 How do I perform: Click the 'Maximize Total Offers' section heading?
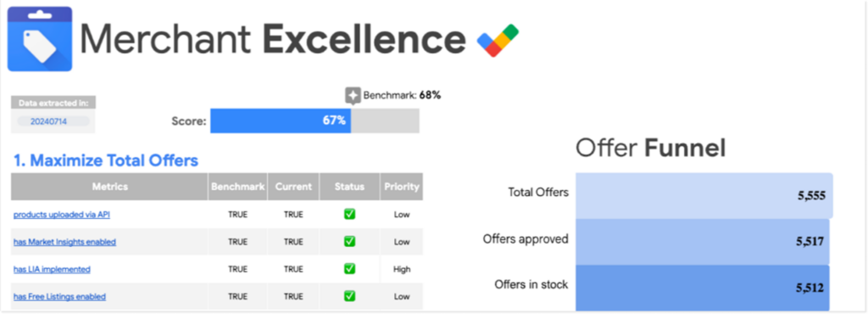click(x=106, y=160)
